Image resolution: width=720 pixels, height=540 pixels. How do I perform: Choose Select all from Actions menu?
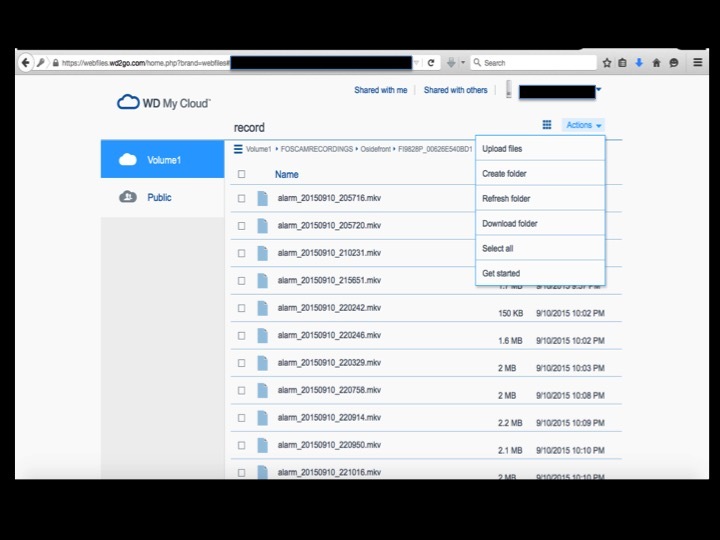540,248
